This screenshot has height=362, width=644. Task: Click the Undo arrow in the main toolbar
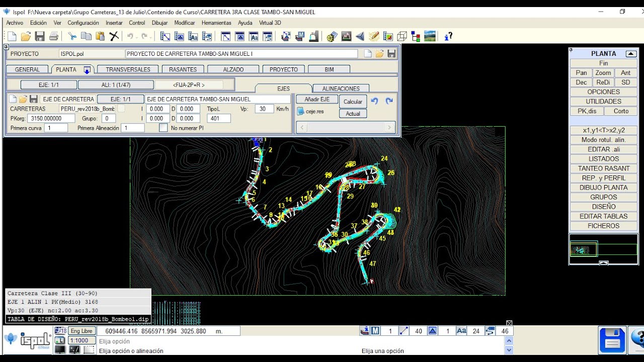tap(130, 36)
